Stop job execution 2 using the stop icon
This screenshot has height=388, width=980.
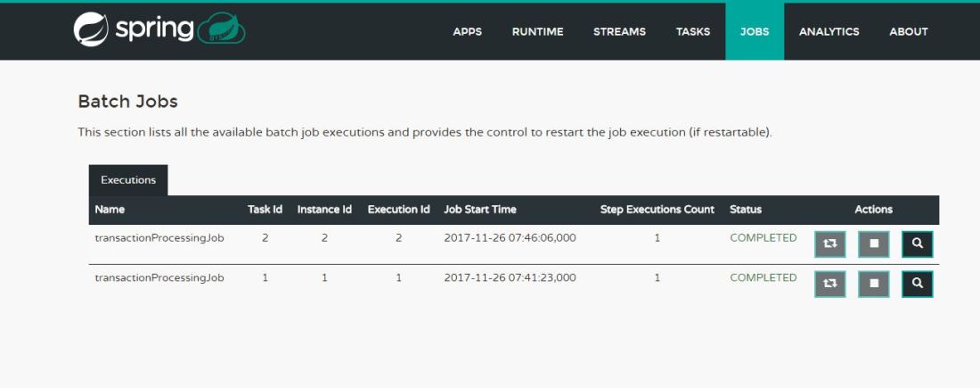coord(873,244)
